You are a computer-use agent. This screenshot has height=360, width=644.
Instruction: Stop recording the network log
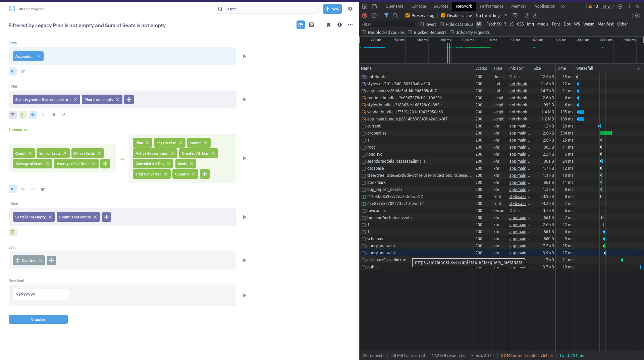(x=365, y=15)
